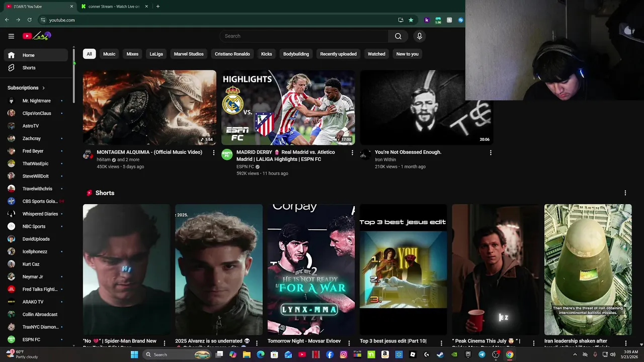Click h6itam channel avatar under MONTAGEM ALQUIMIA

(x=88, y=154)
